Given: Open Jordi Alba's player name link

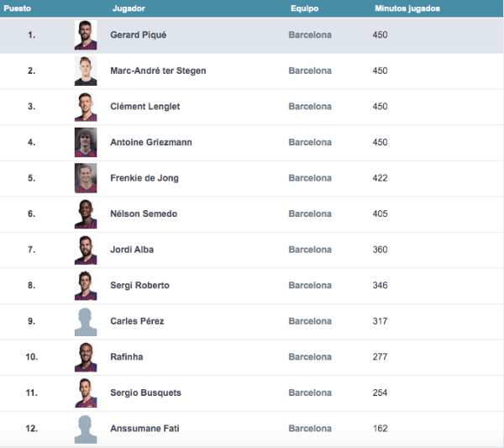Looking at the screenshot, I should (x=132, y=250).
